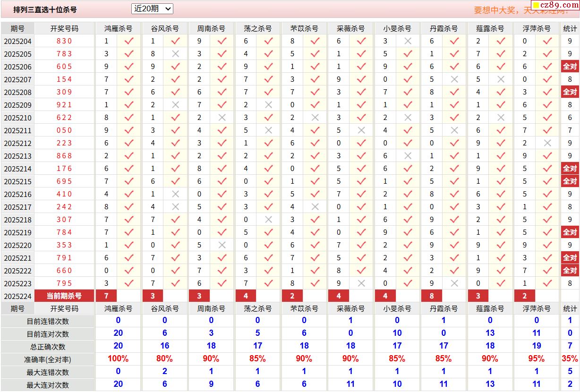Click the cross mark for 小旻杀号 in 2025213
Viewport: 580px width, 392px height.
click(x=408, y=156)
